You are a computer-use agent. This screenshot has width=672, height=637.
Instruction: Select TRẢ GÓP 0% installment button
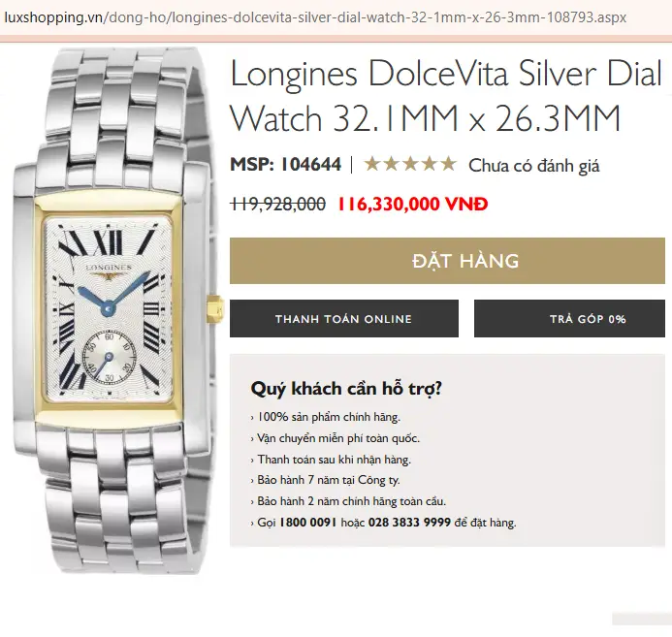click(569, 319)
